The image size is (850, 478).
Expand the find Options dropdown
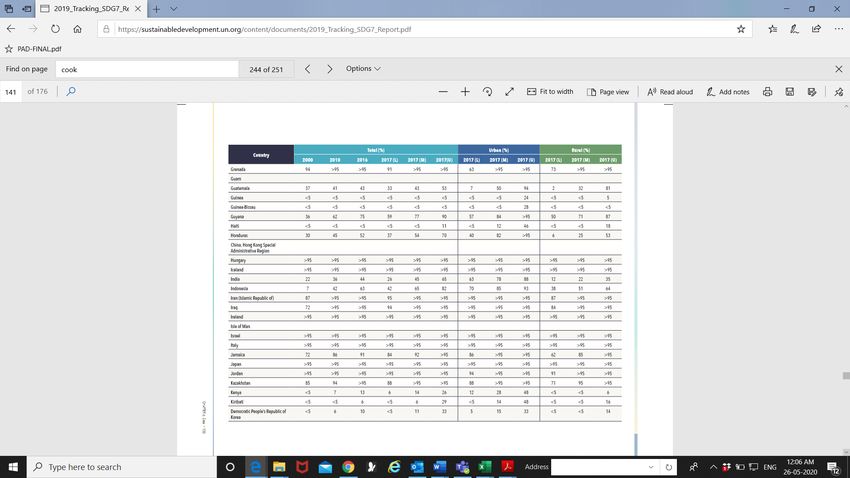pyautogui.click(x=363, y=69)
